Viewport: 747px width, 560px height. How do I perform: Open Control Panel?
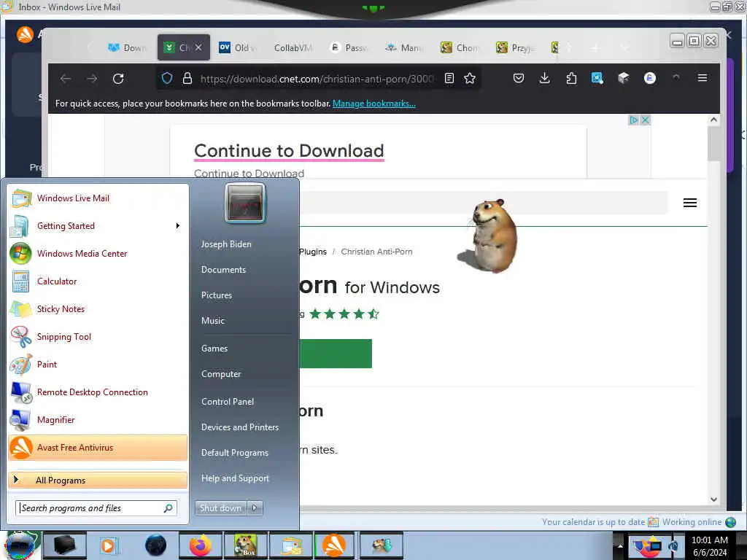[x=228, y=402]
